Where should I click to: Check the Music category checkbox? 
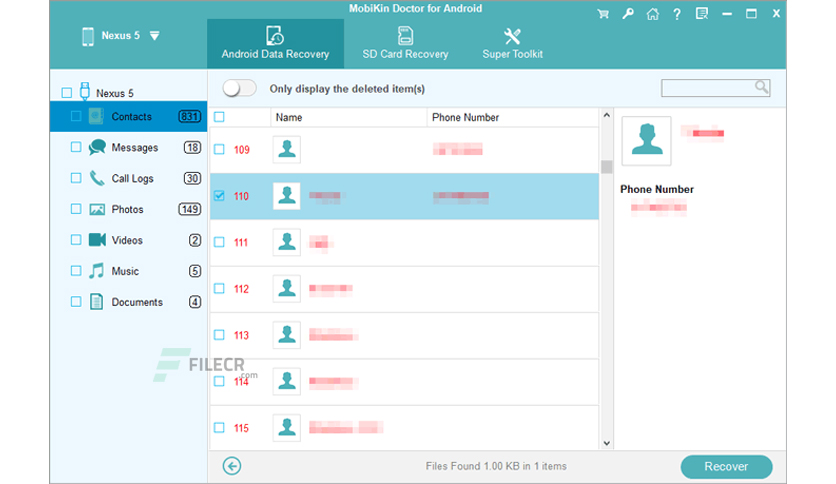point(76,271)
